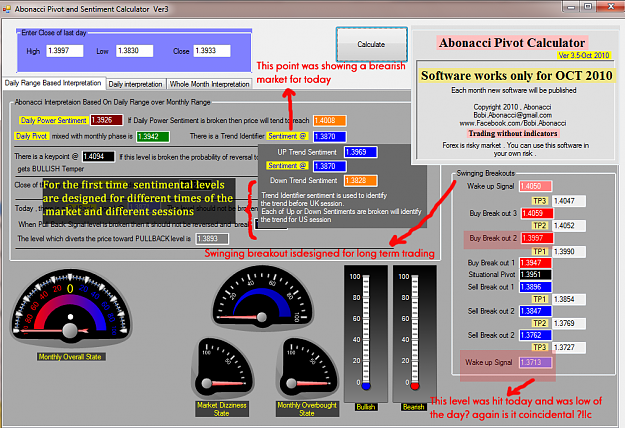Switch to Daily Range Based Interpretation tab
Screen dimensions: 625x428
coord(53,83)
